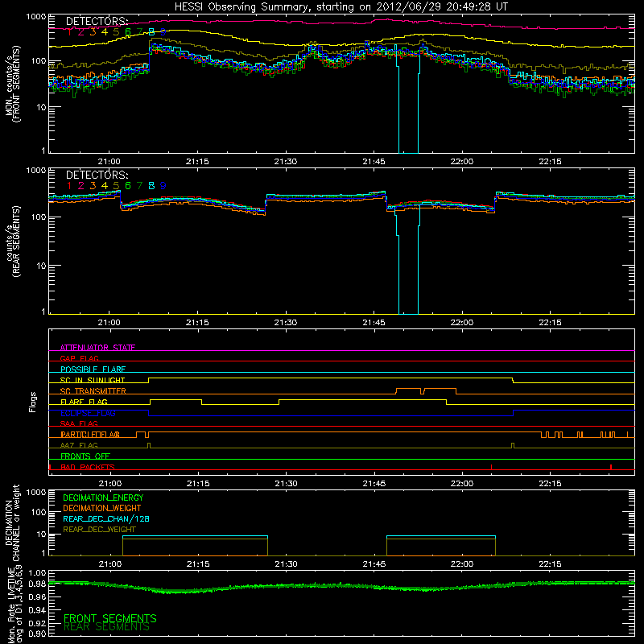644x644 pixels.
Task: Click FRONT SEGMENTS label in livetime panel
Action: click(110, 618)
